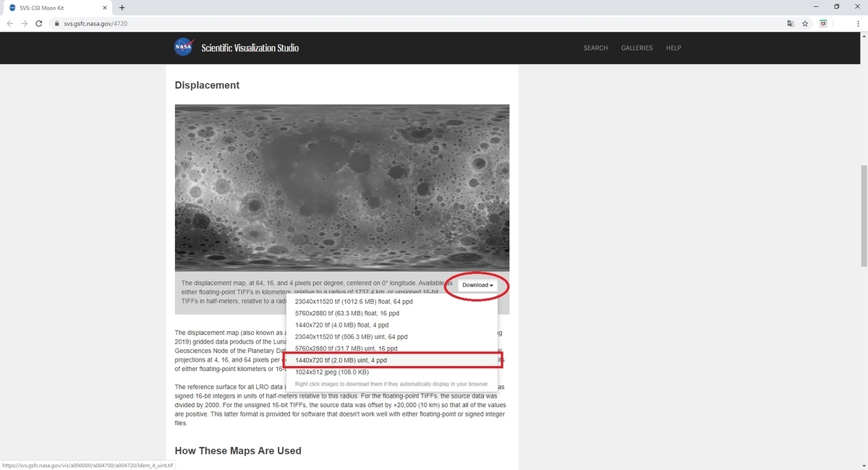The width and height of the screenshot is (868, 470).
Task: Select 1440x720 tif (2.0 MB) uint option
Action: point(391,359)
